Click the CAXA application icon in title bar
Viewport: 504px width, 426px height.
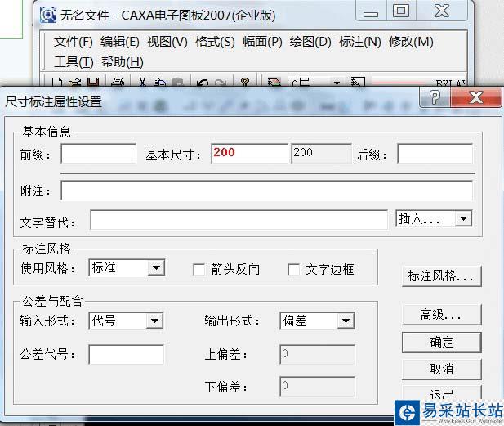tap(48, 15)
